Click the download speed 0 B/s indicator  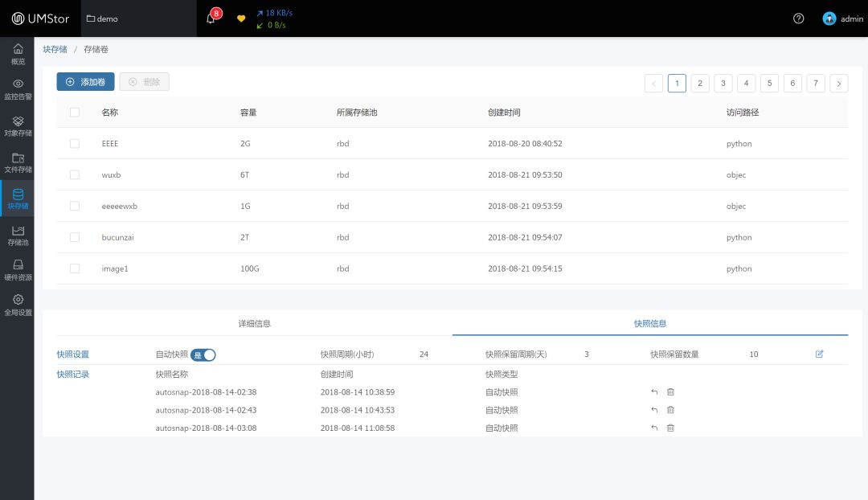[272, 25]
